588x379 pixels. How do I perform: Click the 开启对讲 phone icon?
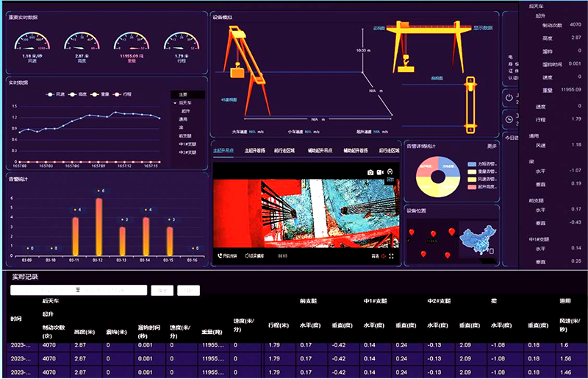pyautogui.click(x=220, y=256)
